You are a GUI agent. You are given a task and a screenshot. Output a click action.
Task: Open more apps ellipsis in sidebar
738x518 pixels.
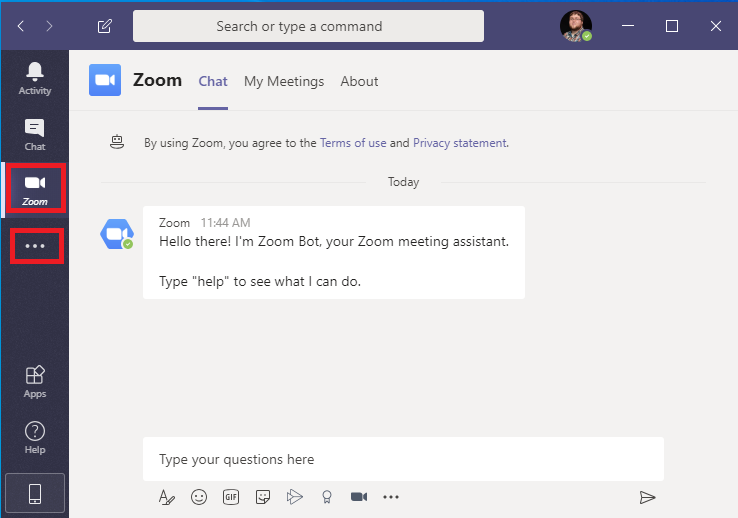point(36,246)
